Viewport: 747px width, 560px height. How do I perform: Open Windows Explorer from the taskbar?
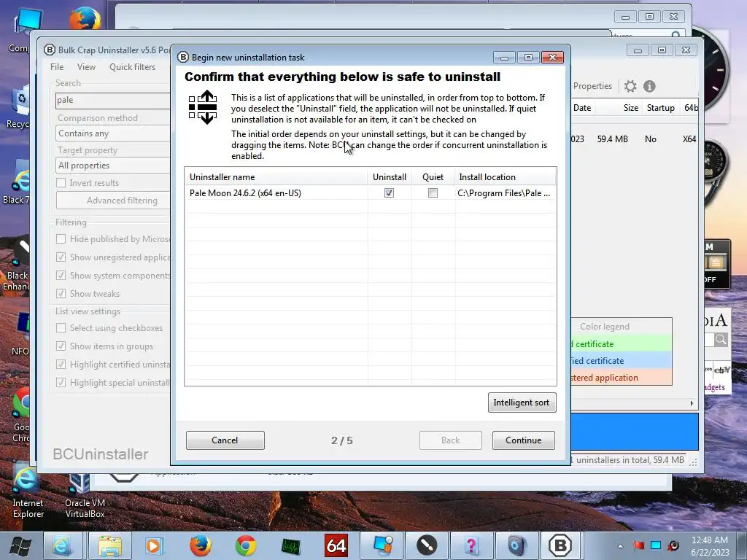[x=111, y=545]
